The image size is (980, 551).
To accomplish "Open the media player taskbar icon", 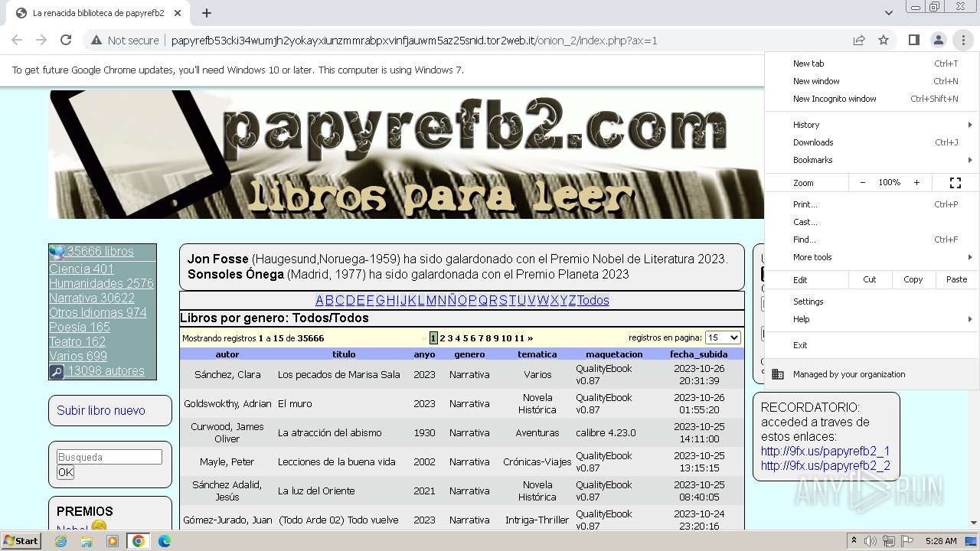I will (x=113, y=541).
